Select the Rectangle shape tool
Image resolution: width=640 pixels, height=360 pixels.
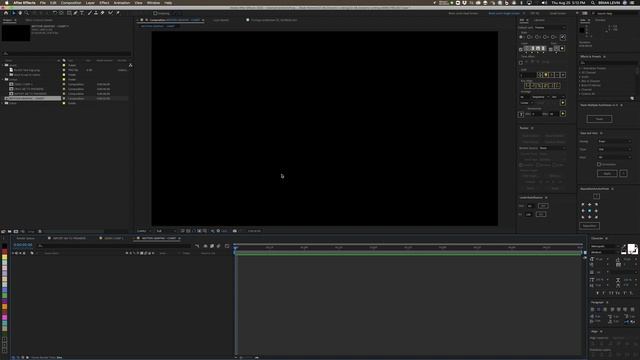click(69, 13)
